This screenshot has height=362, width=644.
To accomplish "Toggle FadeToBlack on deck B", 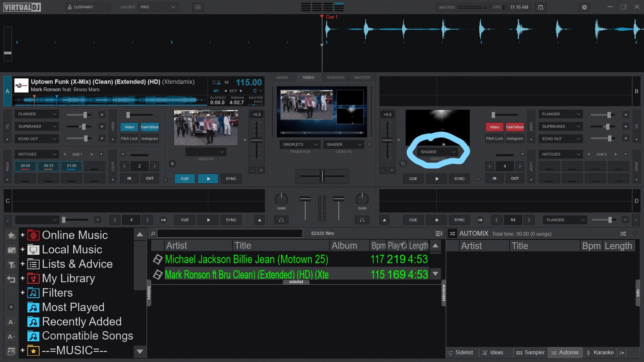I will (515, 127).
